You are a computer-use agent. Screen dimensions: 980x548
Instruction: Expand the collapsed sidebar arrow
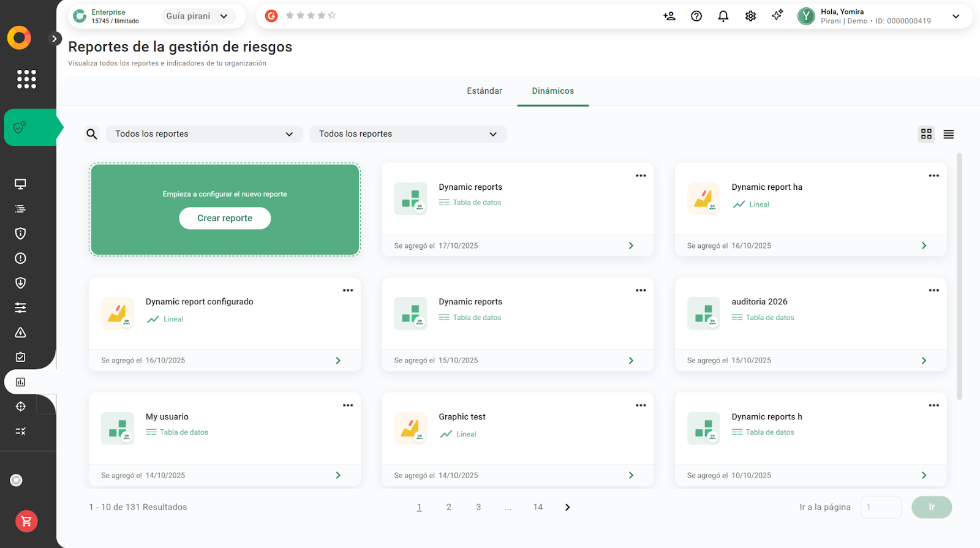point(55,39)
